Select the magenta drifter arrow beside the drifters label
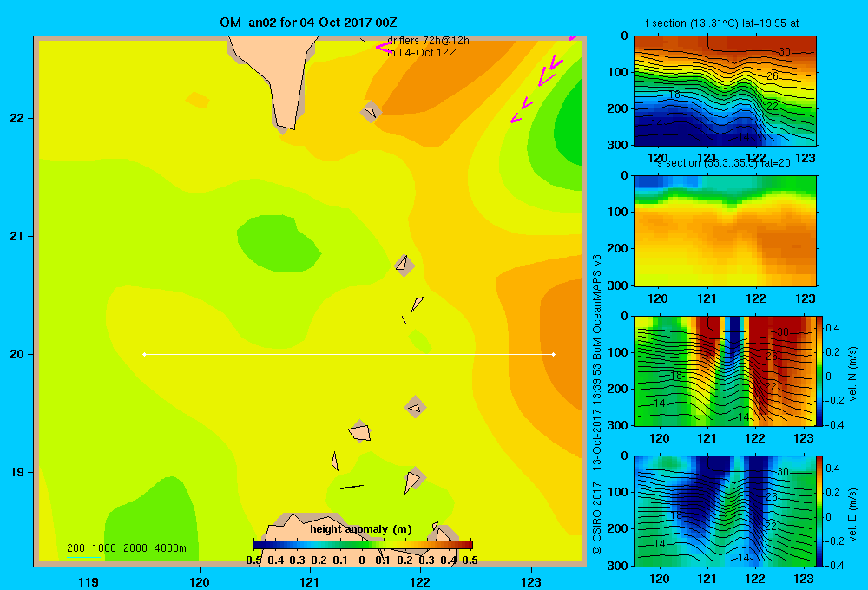This screenshot has width=868, height=590. pos(384,48)
